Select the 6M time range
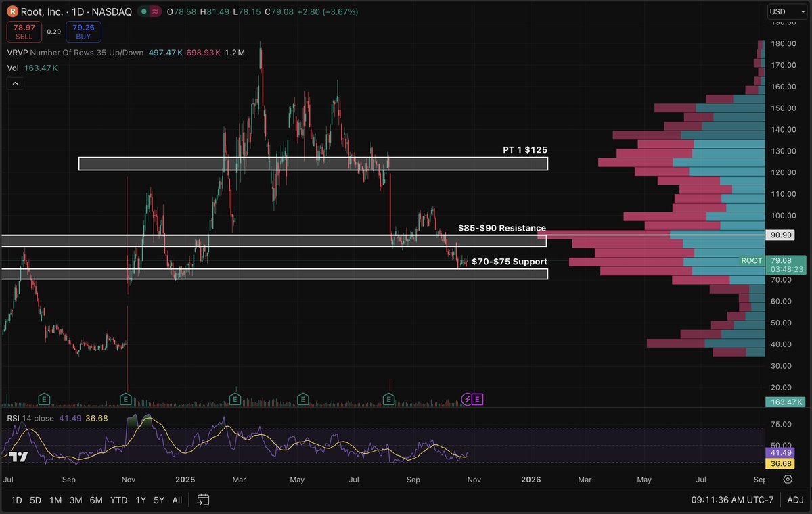Image resolution: width=812 pixels, height=514 pixels. point(96,500)
